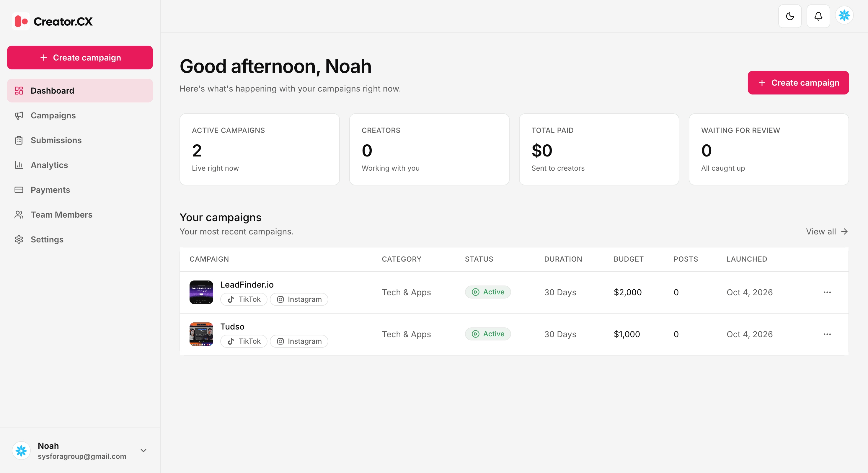Image resolution: width=868 pixels, height=473 pixels.
Task: Click the TikTok tag on Tudso
Action: pos(244,341)
